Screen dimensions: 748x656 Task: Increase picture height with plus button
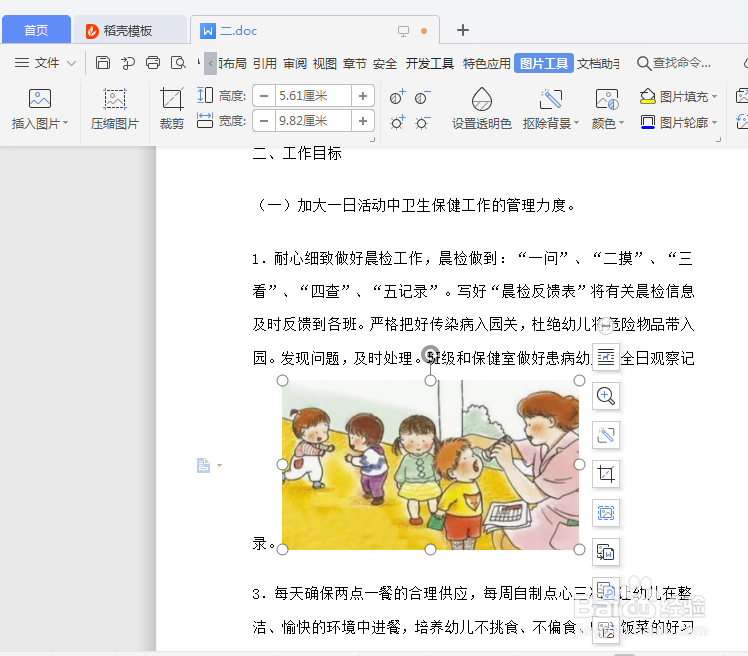tap(363, 96)
